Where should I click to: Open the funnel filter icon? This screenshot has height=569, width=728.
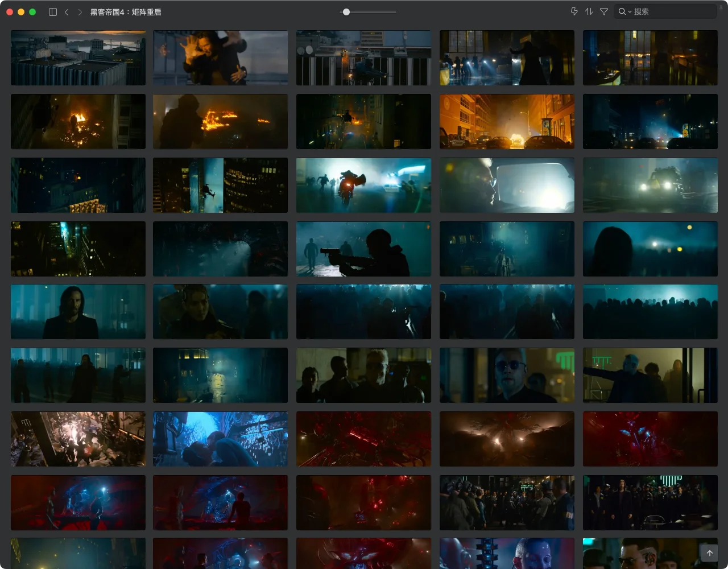pos(604,11)
